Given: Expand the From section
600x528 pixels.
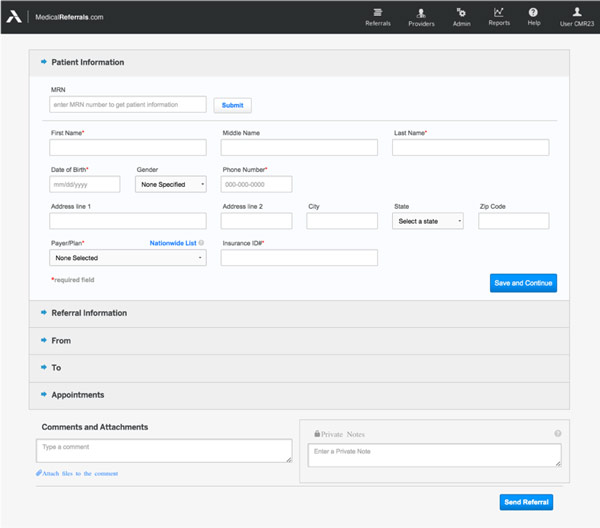Looking at the screenshot, I should tap(61, 341).
